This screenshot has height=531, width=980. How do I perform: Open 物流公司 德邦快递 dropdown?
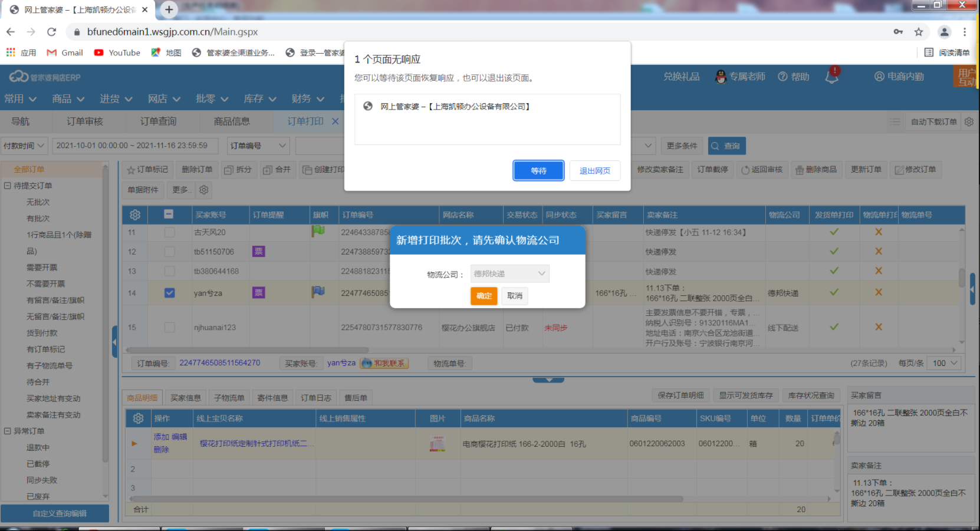pyautogui.click(x=510, y=273)
